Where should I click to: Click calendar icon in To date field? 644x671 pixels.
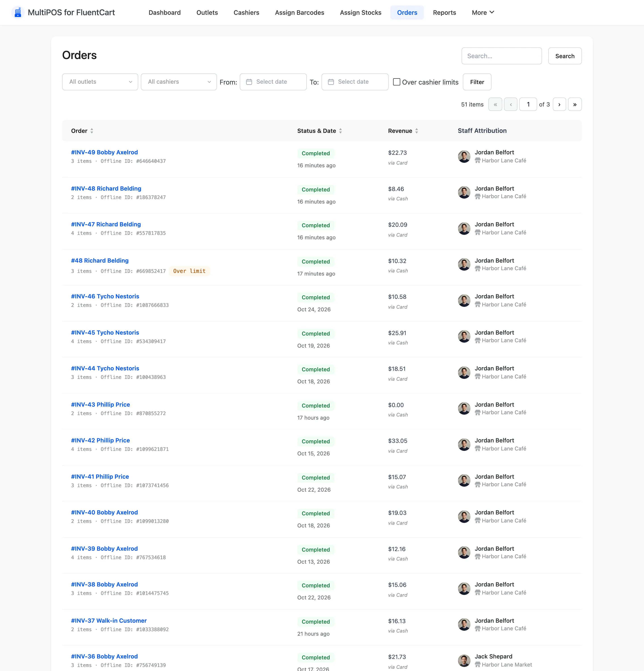331,82
